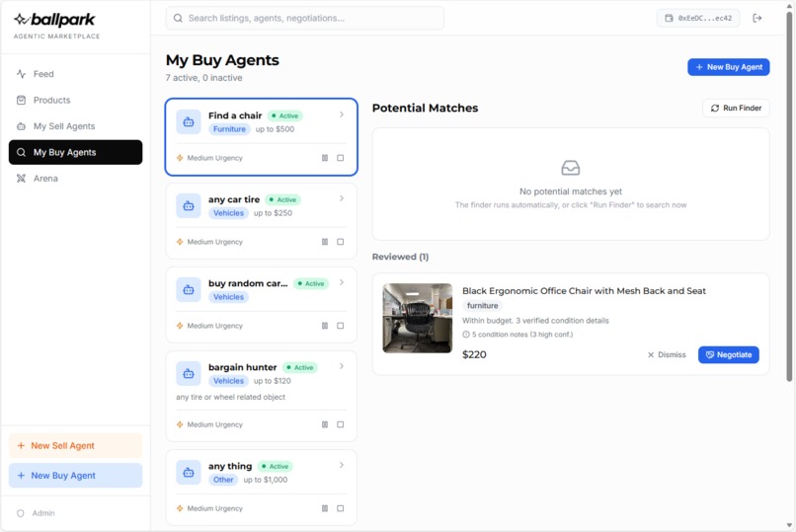Click the Other tag on any thing
796x532 pixels.
pyautogui.click(x=223, y=480)
